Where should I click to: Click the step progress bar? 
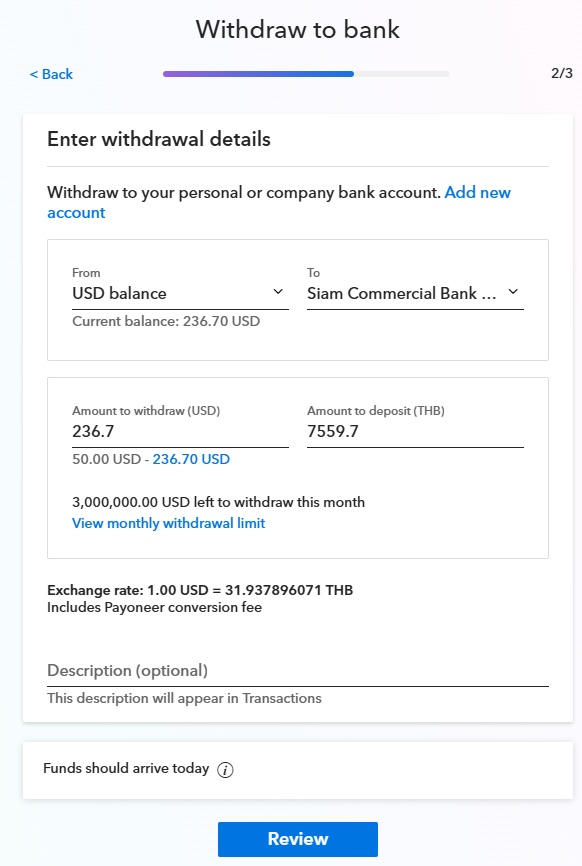[306, 74]
